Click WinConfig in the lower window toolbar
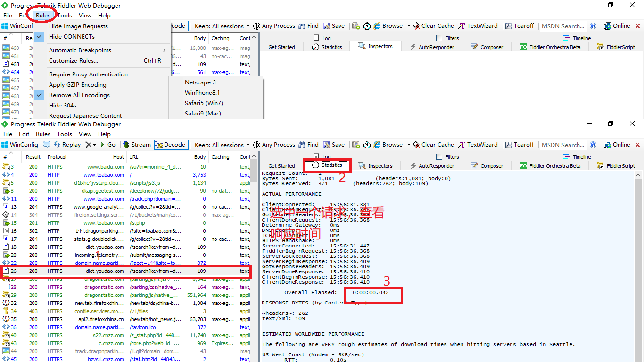644x362 pixels. [x=20, y=145]
